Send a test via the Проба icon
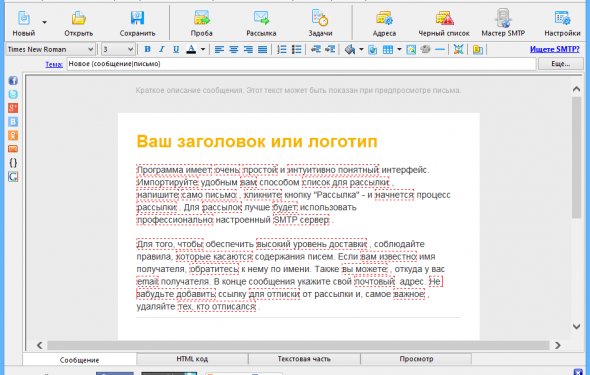590x375 pixels. coord(202,18)
